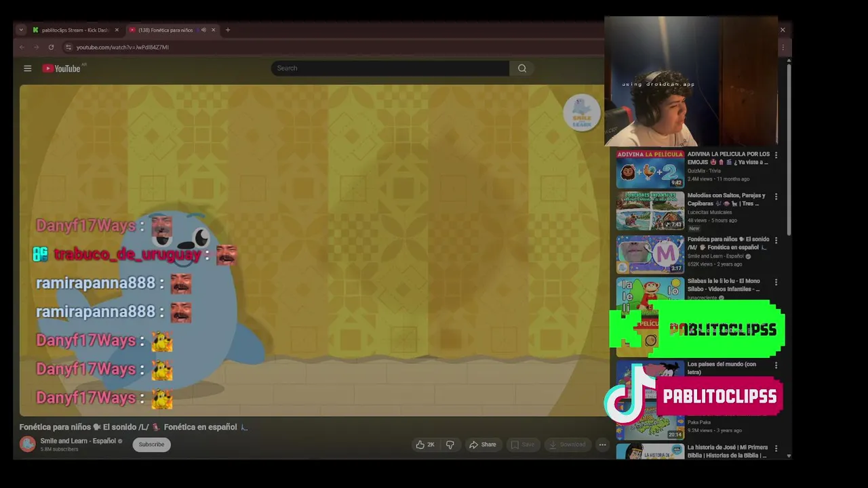Image resolution: width=868 pixels, height=488 pixels.
Task: Click the YouTube search magnifier button
Action: tap(522, 68)
